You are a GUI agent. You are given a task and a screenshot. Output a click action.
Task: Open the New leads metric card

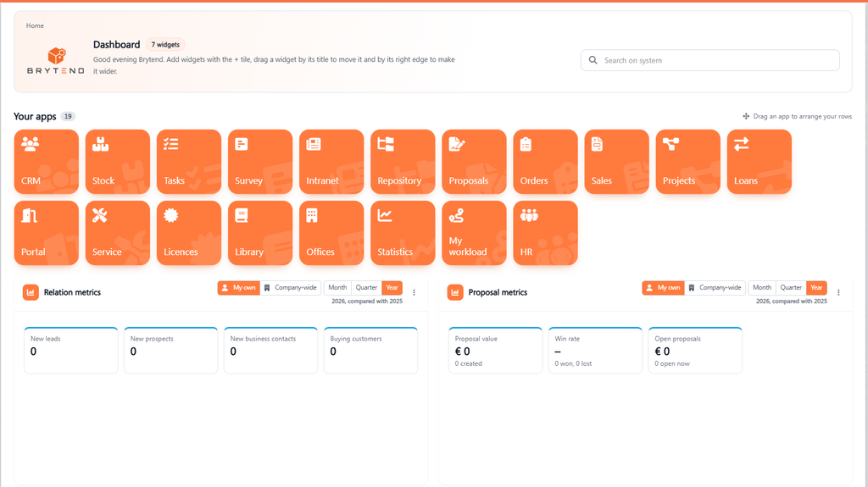(x=71, y=351)
